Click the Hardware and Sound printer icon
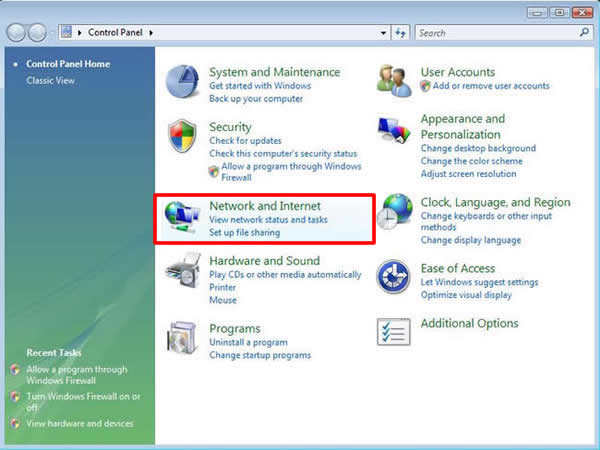The image size is (600, 450). click(x=182, y=272)
